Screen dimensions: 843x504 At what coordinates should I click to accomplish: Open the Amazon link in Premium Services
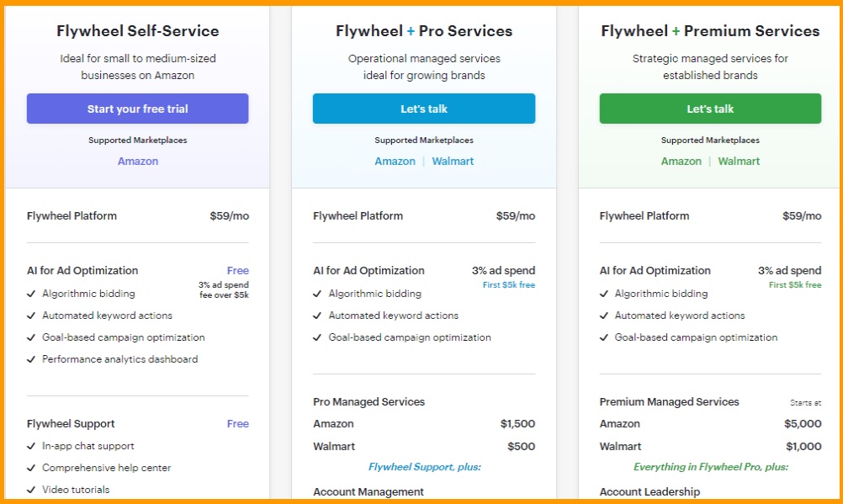[x=681, y=162]
